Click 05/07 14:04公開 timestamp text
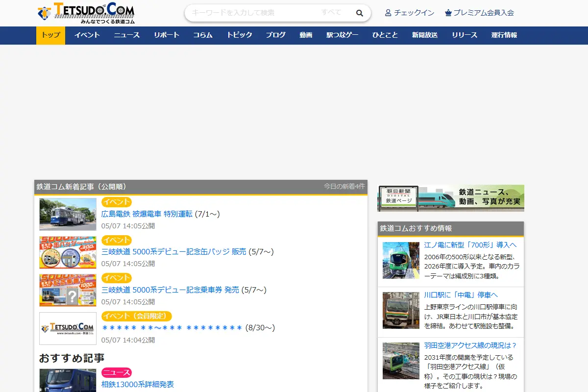588x392 pixels. tap(128, 340)
